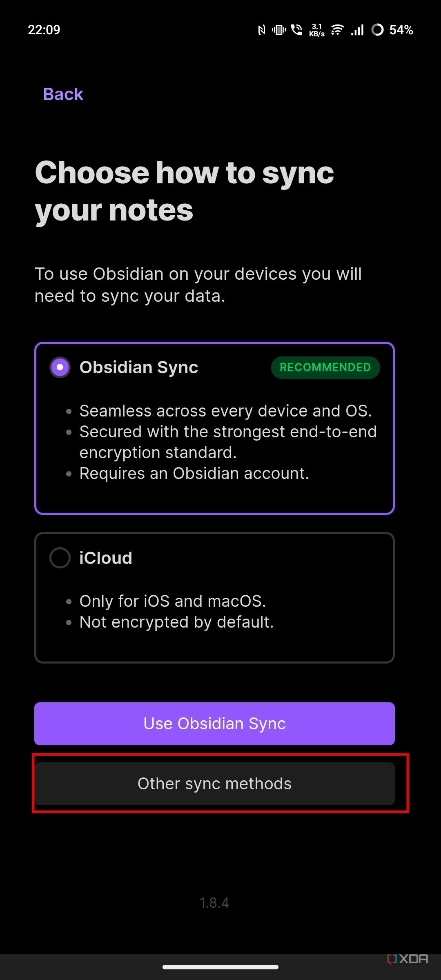Tap the NFC icon in status bar
Screen dimensions: 441x980
pyautogui.click(x=261, y=30)
